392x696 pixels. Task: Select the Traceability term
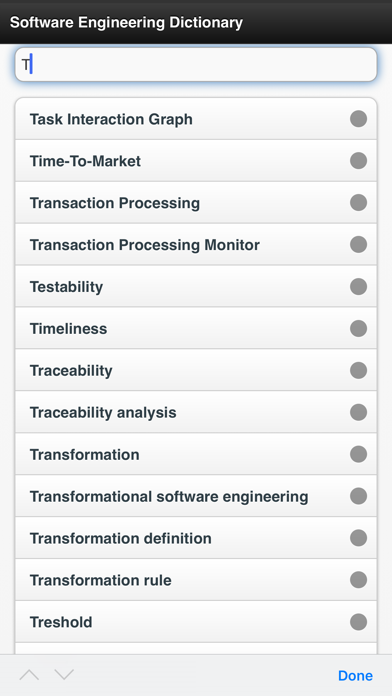pos(196,370)
